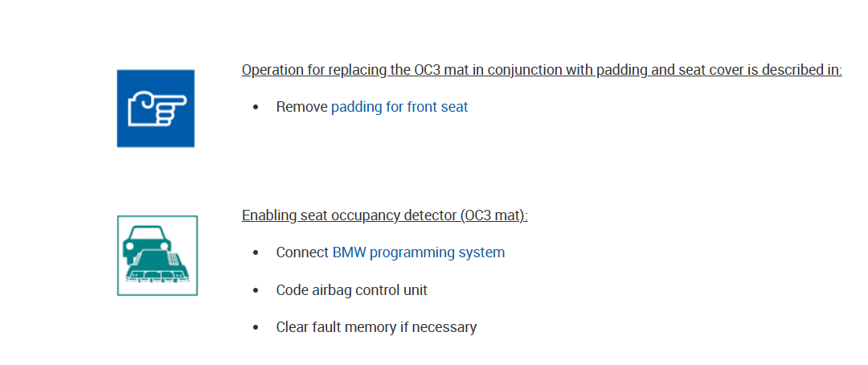Open the padding for front seat link
Image resolution: width=868 pixels, height=365 pixels.
pyautogui.click(x=399, y=106)
